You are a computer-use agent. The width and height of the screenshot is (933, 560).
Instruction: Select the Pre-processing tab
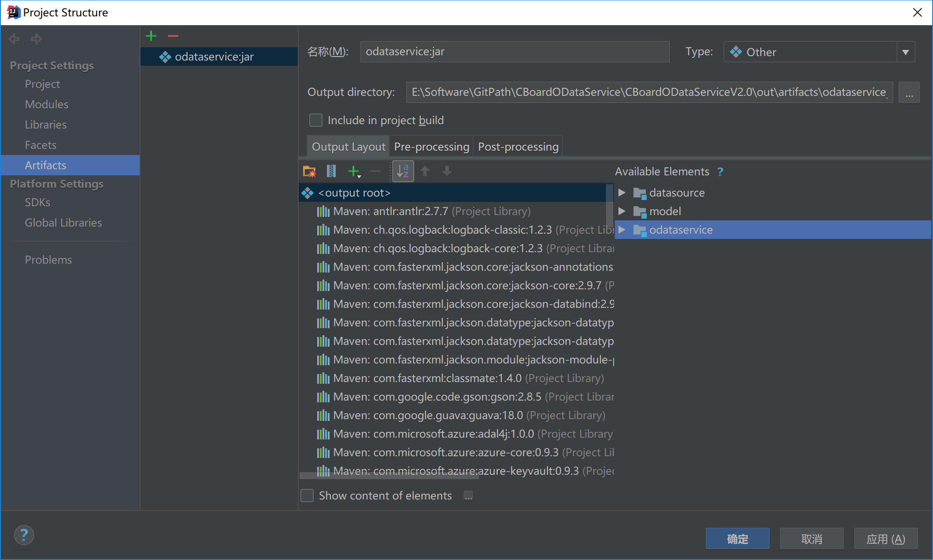[431, 147]
